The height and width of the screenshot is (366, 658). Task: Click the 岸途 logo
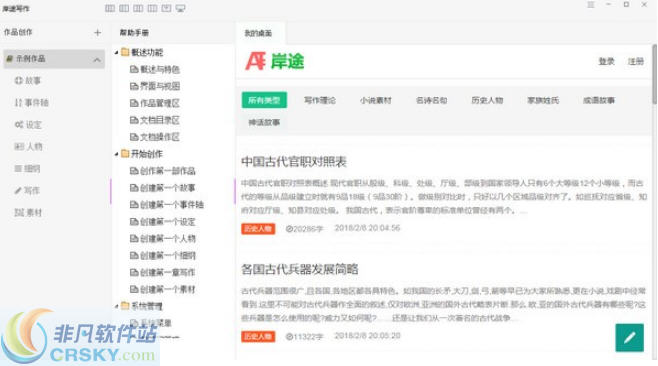[274, 61]
